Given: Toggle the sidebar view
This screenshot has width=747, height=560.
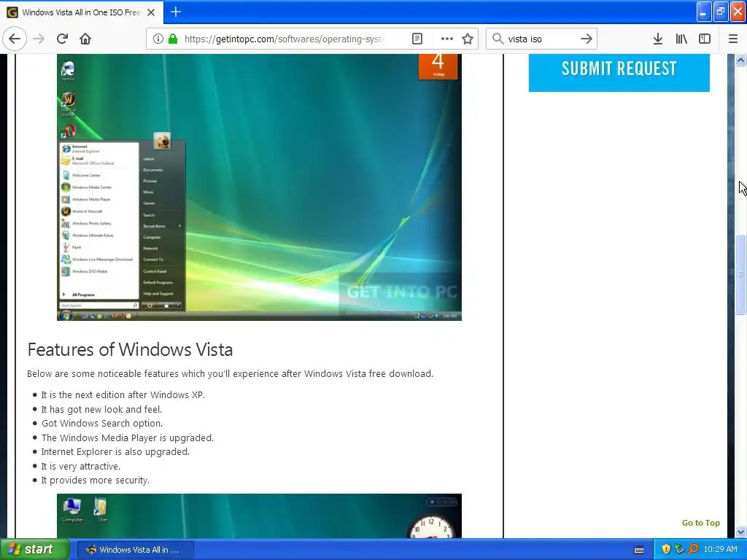Looking at the screenshot, I should pyautogui.click(x=705, y=39).
